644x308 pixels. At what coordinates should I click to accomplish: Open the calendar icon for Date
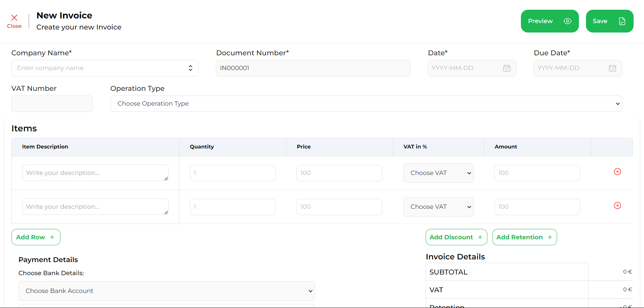(507, 68)
